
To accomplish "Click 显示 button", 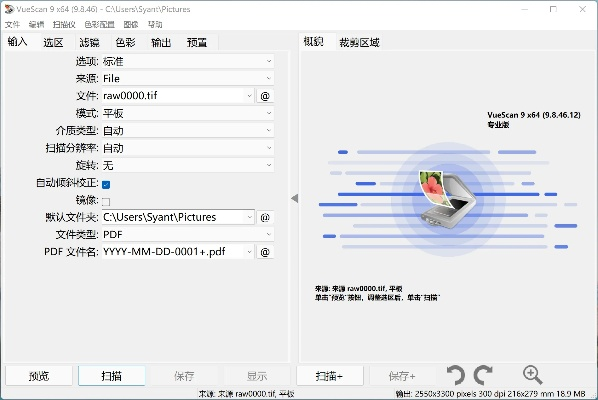I will click(257, 376).
